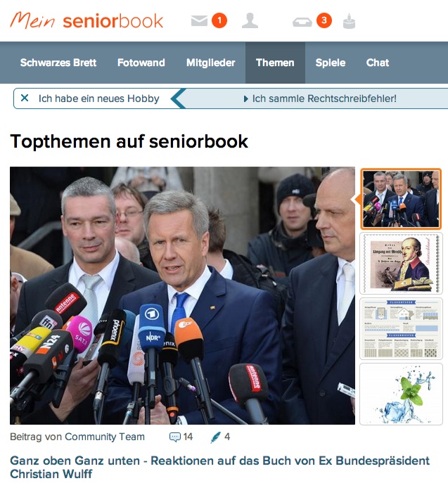
Task: Click the notification badge showing 3
Action: tap(324, 20)
